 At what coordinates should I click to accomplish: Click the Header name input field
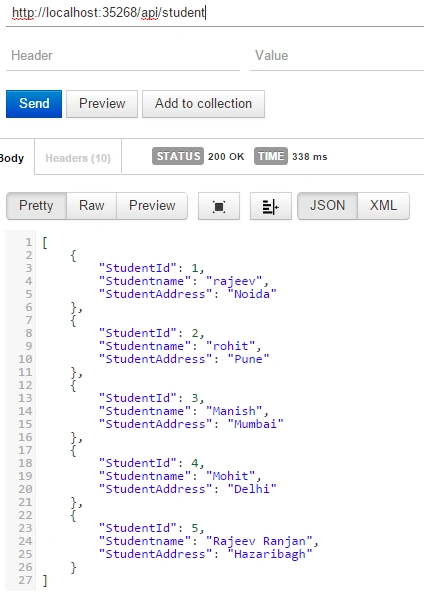pos(123,56)
